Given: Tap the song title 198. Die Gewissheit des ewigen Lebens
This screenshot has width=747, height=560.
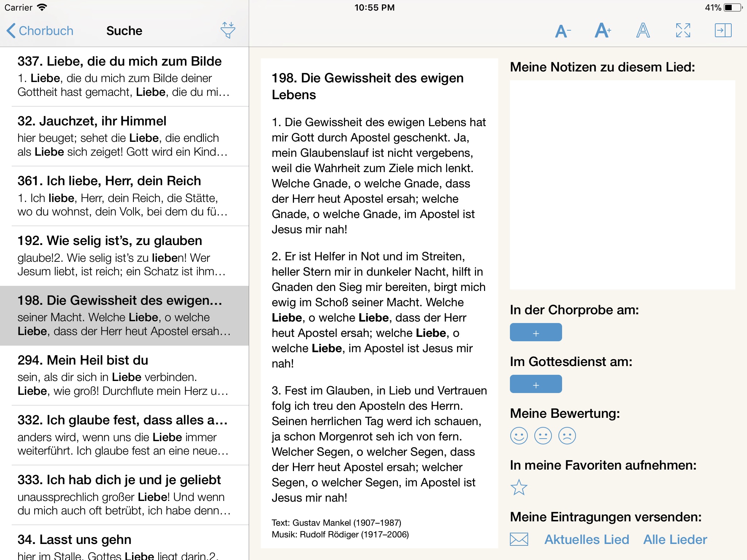Looking at the screenshot, I should point(368,86).
